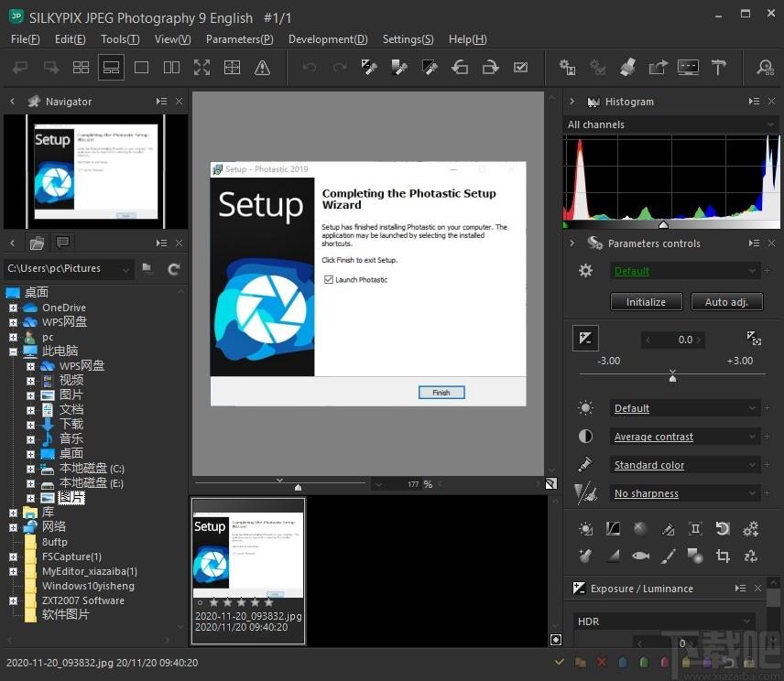Open the Development(D) menu

328,39
